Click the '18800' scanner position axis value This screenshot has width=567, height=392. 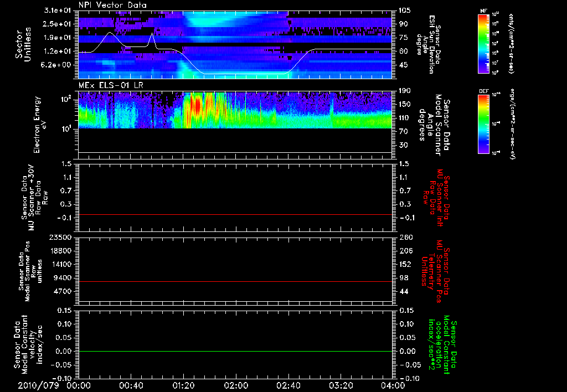pyautogui.click(x=61, y=251)
